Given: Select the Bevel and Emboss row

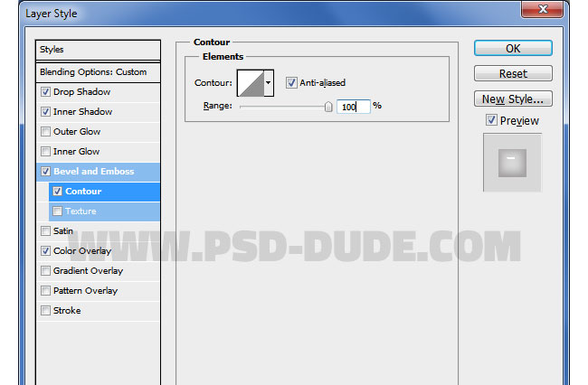Looking at the screenshot, I should coord(98,172).
